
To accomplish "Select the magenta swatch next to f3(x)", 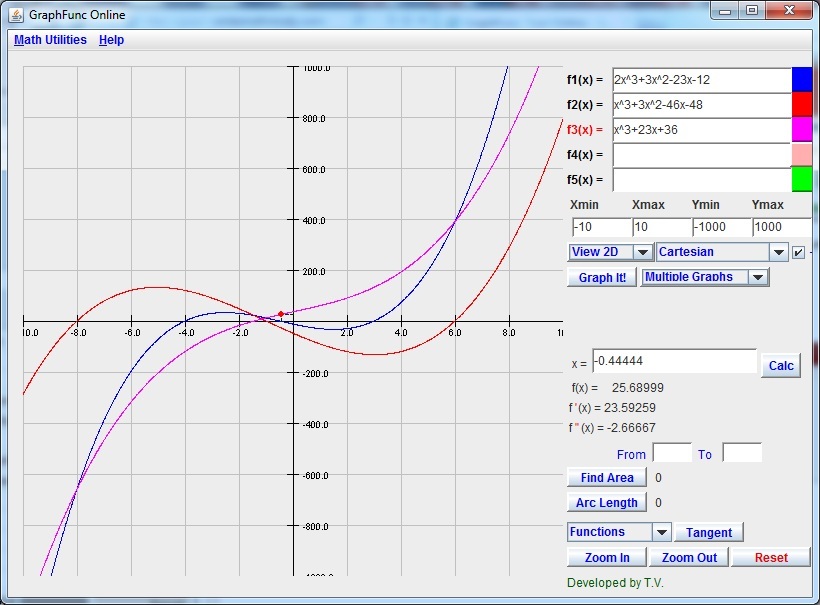I will click(x=801, y=130).
